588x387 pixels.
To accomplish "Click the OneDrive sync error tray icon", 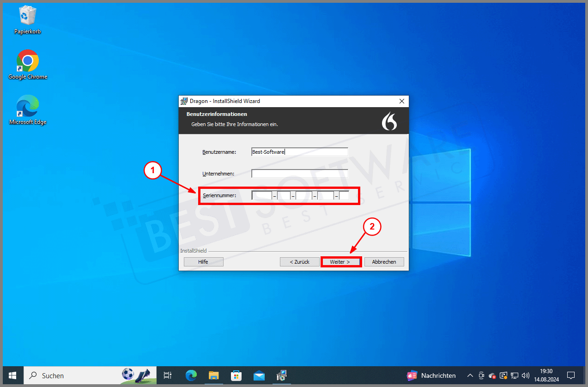I will click(492, 375).
